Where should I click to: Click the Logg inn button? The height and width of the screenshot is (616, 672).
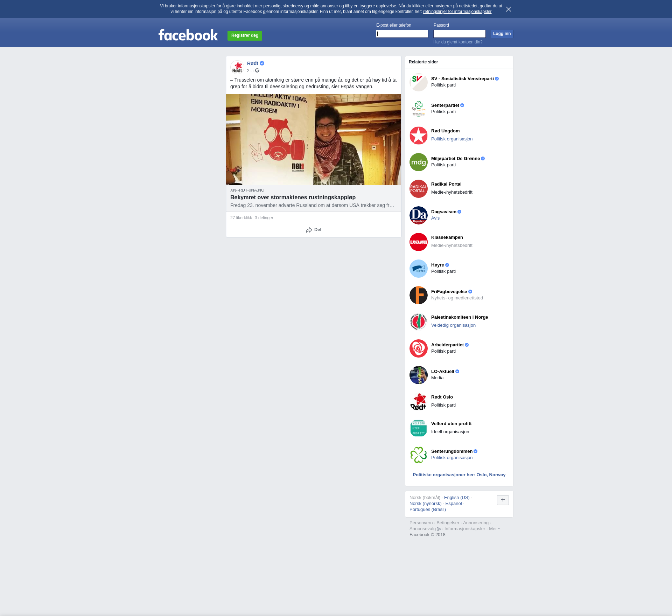(502, 34)
